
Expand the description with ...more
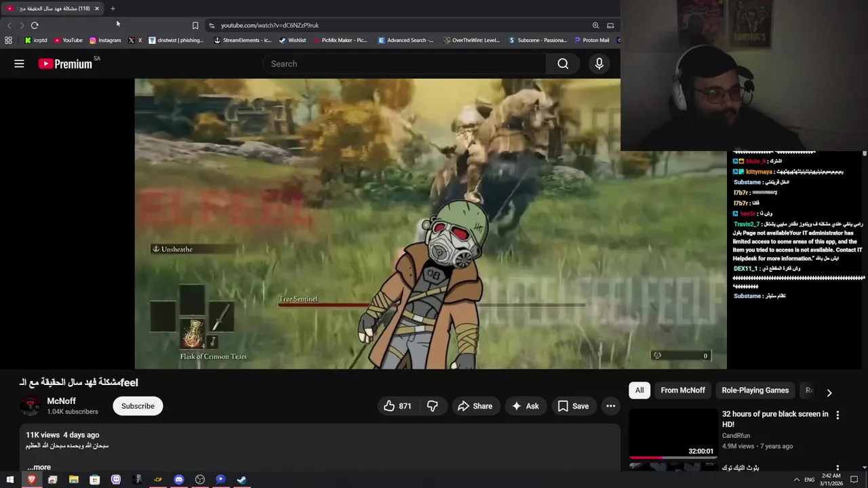click(39, 467)
